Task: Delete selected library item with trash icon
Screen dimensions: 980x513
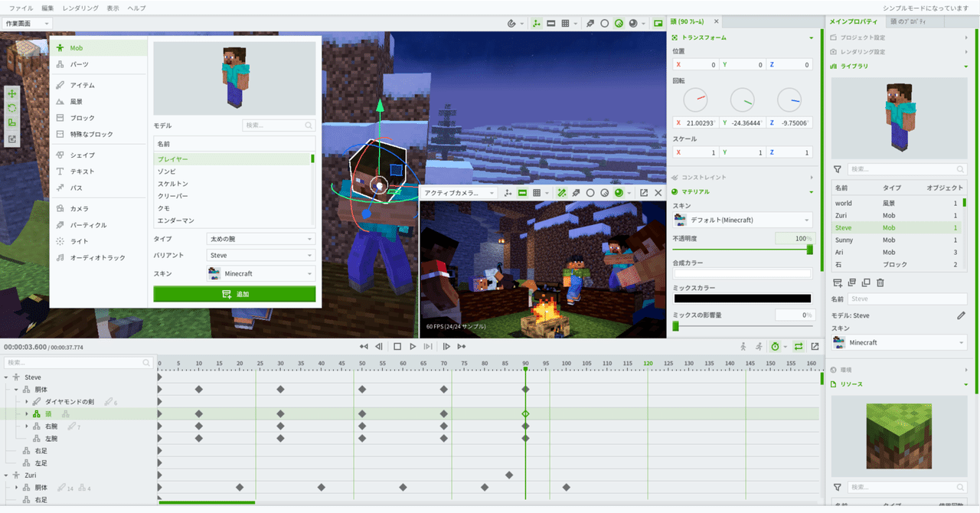Action: 880,283
